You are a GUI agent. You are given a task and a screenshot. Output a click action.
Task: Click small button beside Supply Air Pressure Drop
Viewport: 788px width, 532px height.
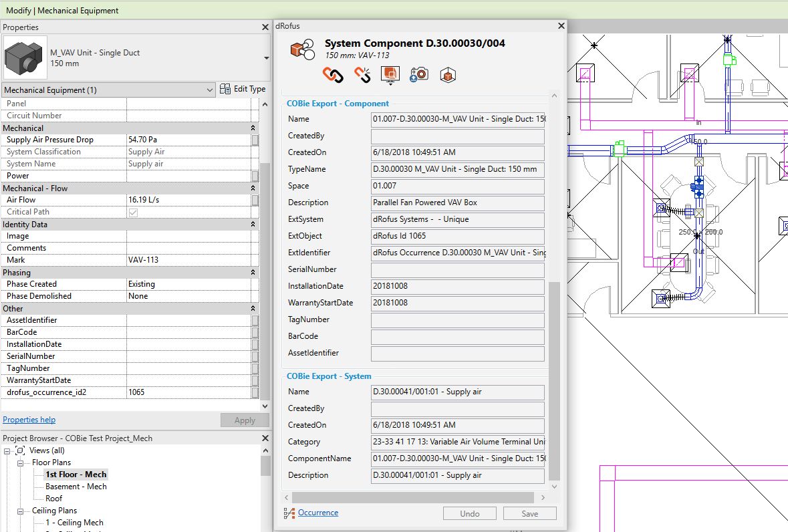(x=255, y=140)
